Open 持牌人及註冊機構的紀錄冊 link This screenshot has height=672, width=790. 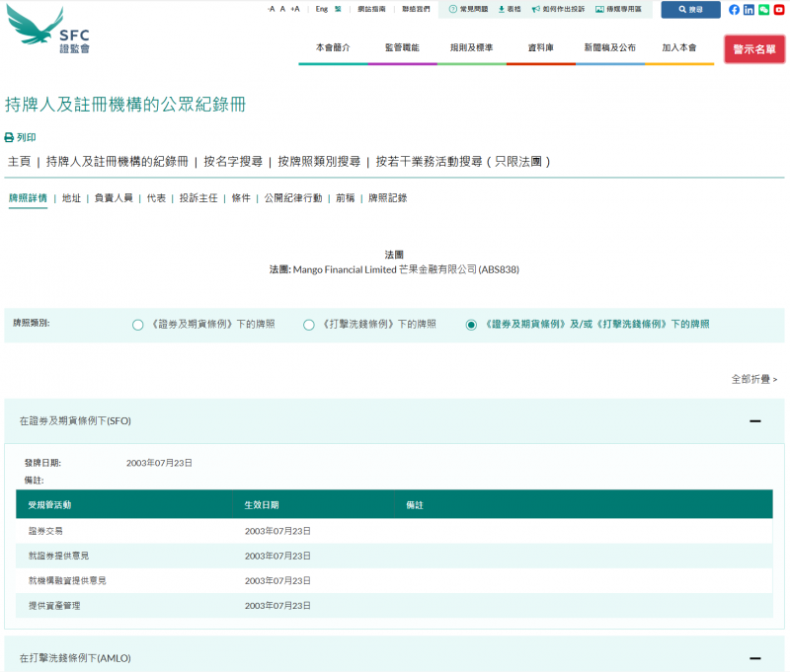click(117, 162)
